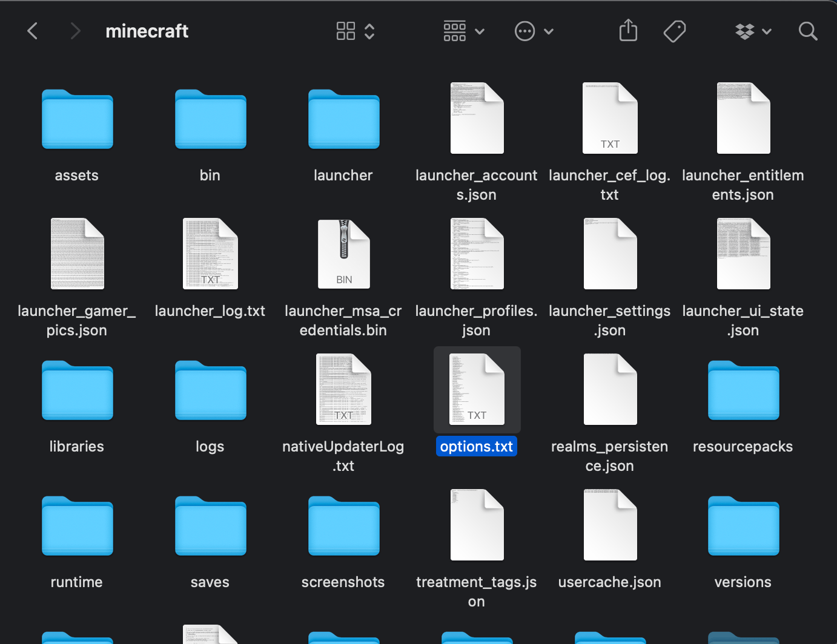Select the versions folder
Screen dimensions: 837x644
744,525
